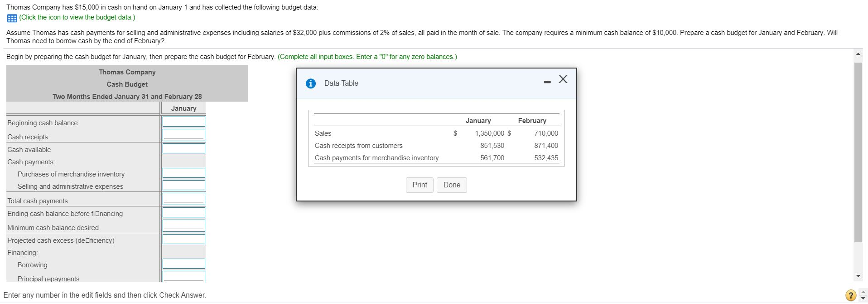
Task: Click the 'Thomas Company' budget heading
Action: tap(127, 72)
